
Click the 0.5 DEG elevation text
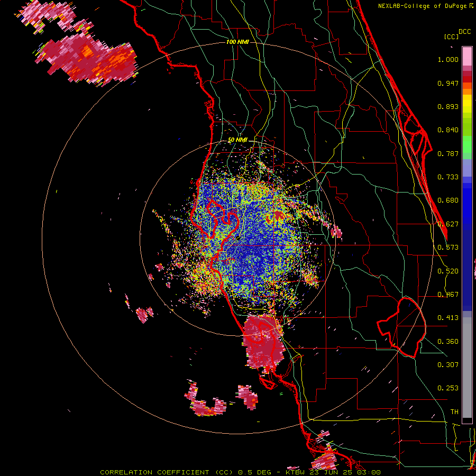[255, 472]
